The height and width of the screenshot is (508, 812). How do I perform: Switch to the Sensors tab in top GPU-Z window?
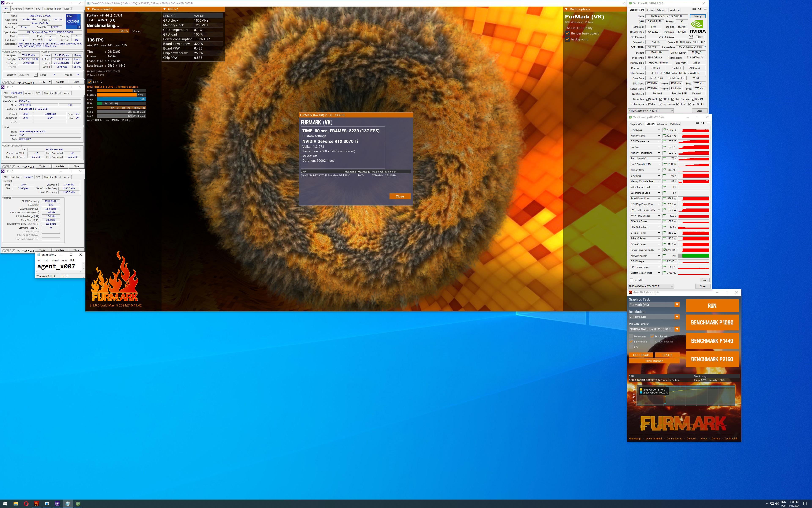[650, 10]
